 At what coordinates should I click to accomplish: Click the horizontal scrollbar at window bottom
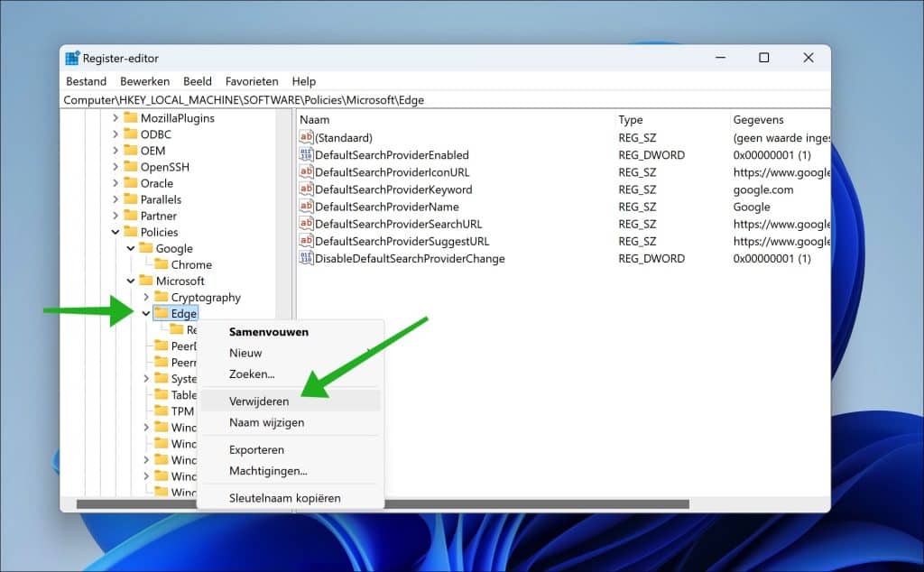[x=383, y=504]
